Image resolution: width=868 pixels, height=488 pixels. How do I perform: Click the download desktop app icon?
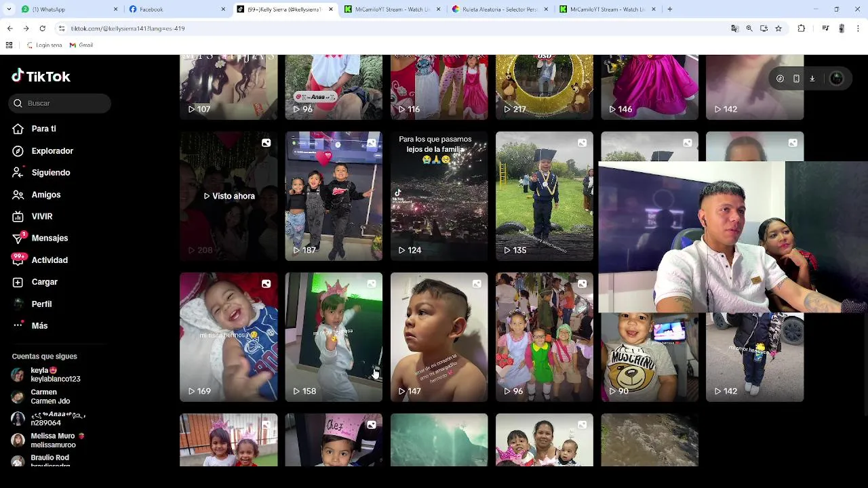coord(812,79)
